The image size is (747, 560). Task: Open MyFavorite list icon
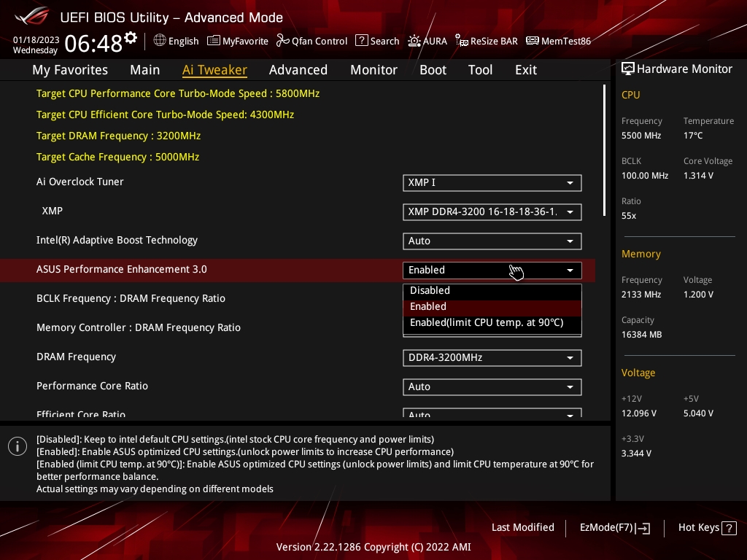coord(214,41)
